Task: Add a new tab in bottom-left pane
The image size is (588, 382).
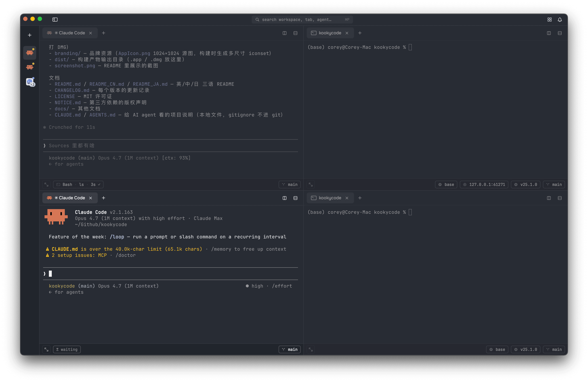Action: 104,198
